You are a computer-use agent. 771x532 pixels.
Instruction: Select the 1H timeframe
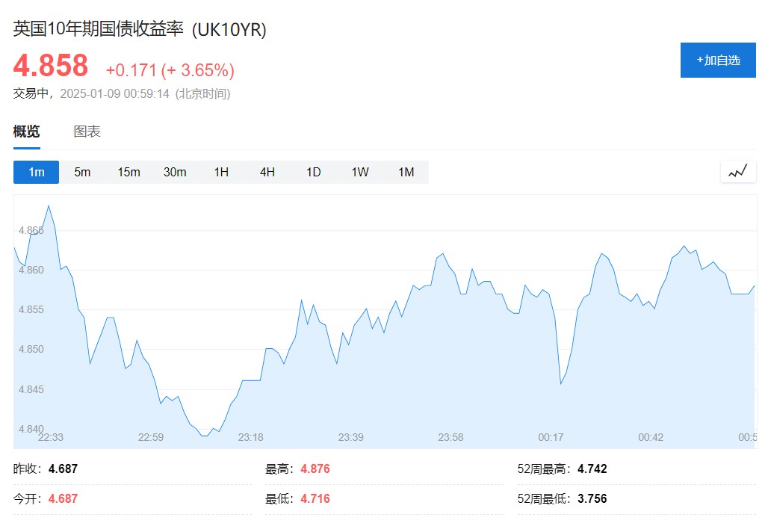tap(221, 173)
